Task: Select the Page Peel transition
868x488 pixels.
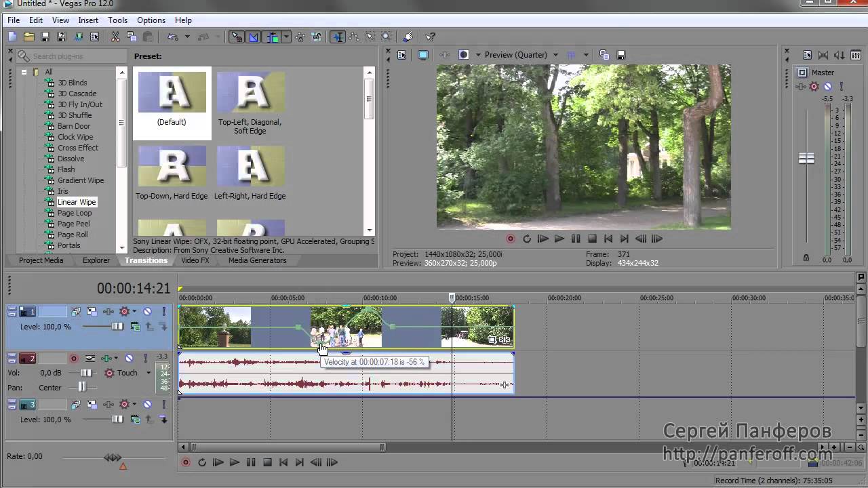Action: click(73, 224)
